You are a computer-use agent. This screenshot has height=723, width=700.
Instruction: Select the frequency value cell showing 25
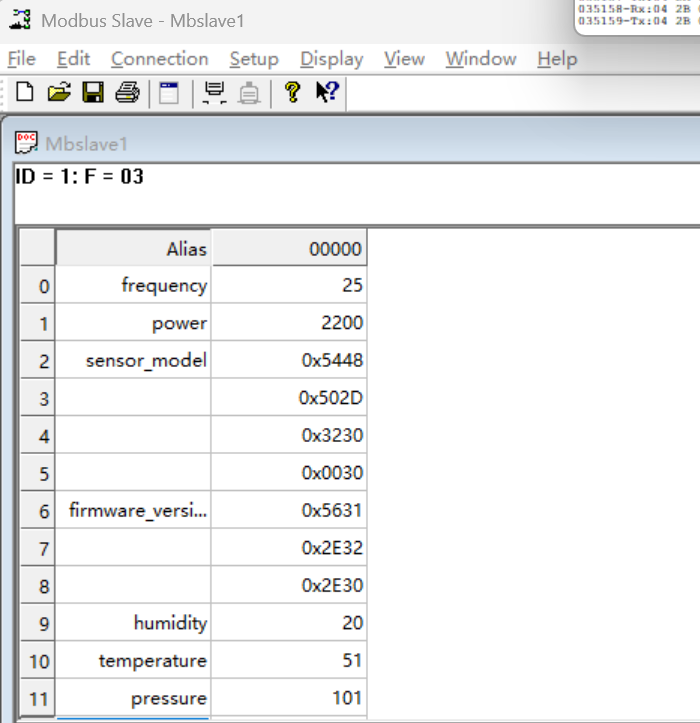[289, 286]
